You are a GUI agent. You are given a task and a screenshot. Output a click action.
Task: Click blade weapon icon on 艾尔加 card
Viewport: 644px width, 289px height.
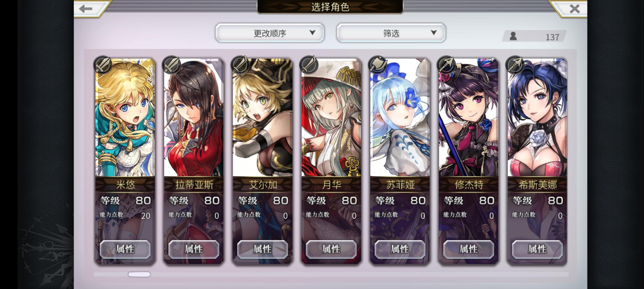(240, 65)
